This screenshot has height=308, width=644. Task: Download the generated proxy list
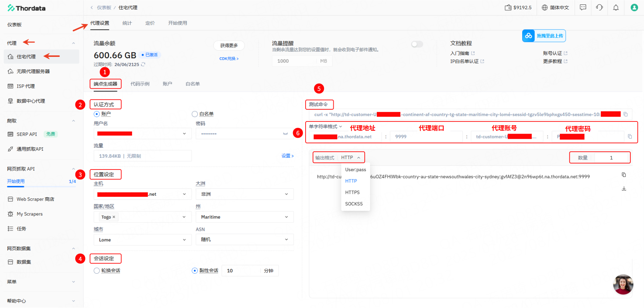coord(624,189)
